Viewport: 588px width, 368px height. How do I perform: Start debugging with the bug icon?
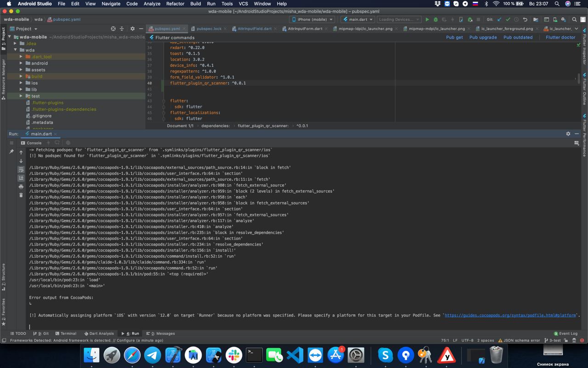(x=435, y=19)
